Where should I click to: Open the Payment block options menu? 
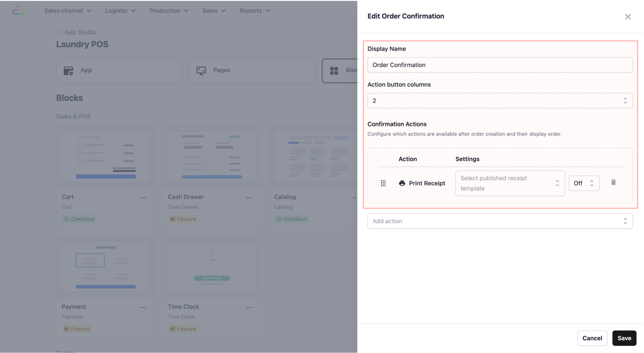coord(143,308)
